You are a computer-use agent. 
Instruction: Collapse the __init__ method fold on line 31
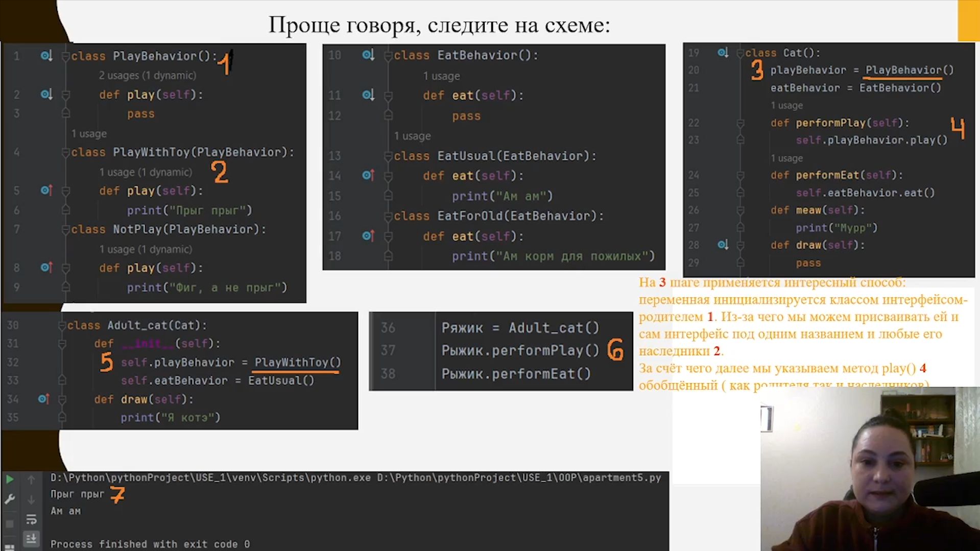(62, 344)
